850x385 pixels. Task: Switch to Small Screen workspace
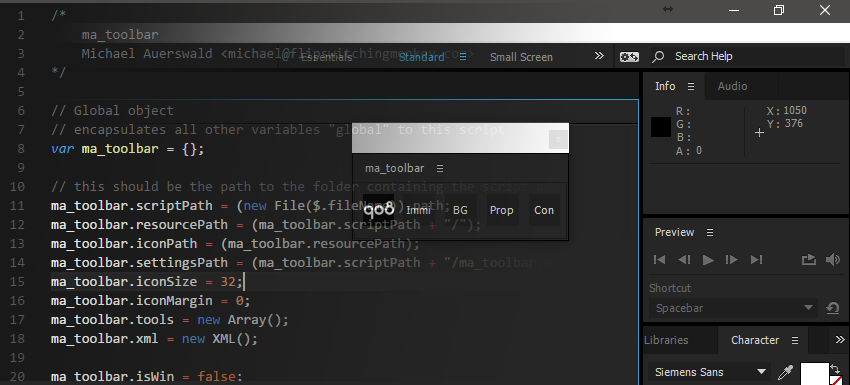521,57
